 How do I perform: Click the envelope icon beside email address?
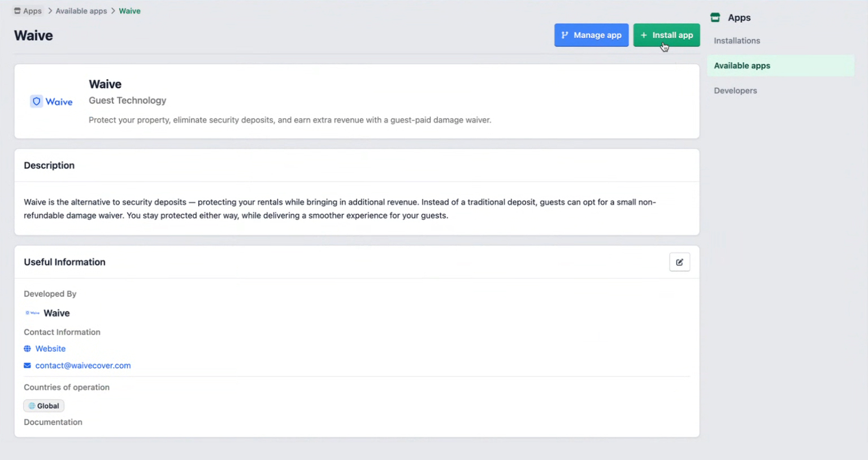click(27, 366)
